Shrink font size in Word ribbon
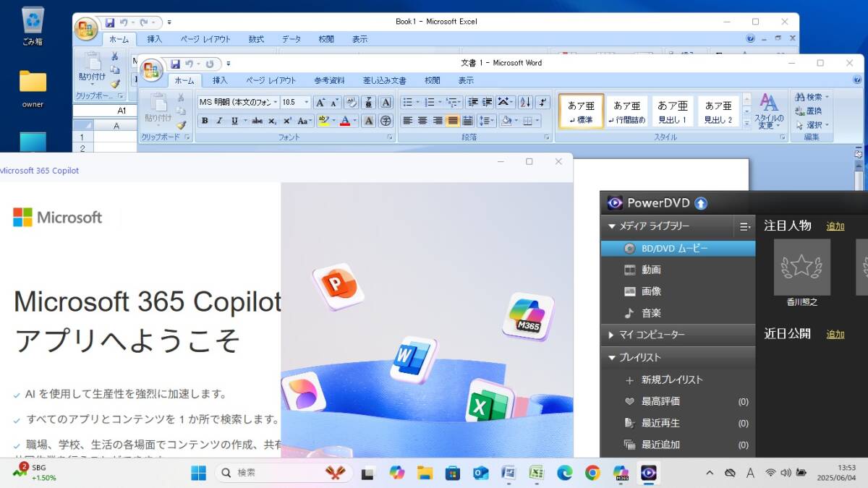 [334, 103]
